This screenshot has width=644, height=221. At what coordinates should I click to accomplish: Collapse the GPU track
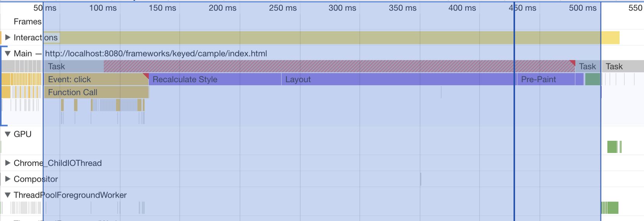7,134
